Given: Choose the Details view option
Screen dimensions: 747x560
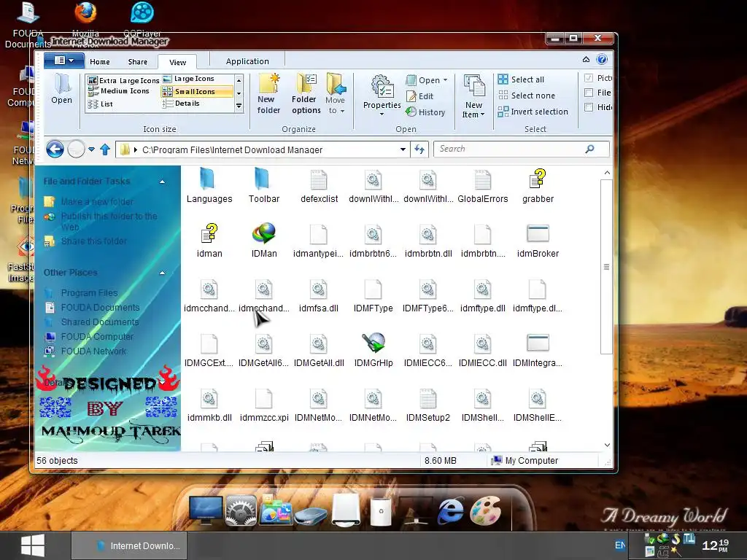Looking at the screenshot, I should coord(182,104).
